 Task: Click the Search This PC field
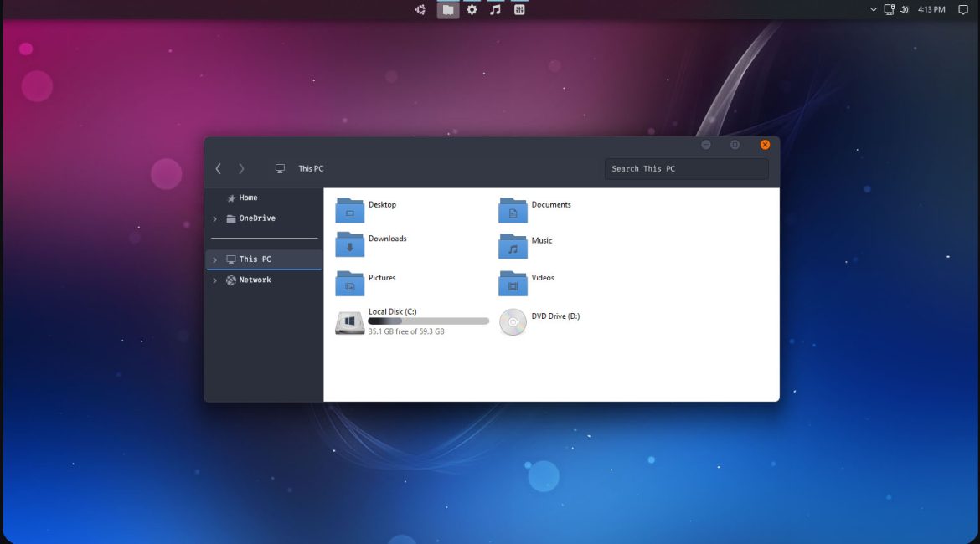tap(686, 169)
